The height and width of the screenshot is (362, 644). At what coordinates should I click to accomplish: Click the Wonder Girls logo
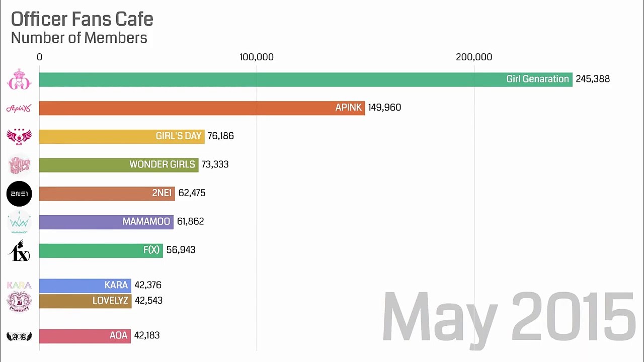point(19,165)
